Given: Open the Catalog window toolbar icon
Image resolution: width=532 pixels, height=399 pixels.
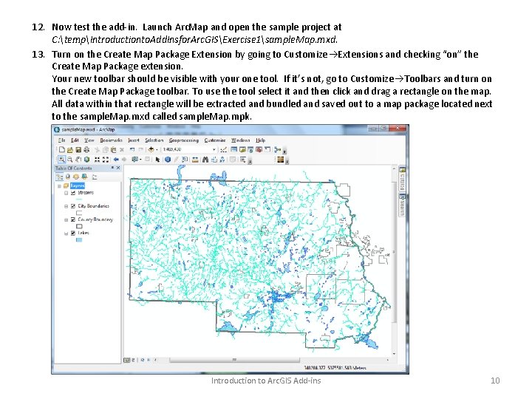Looking at the screenshot, I should (x=242, y=149).
